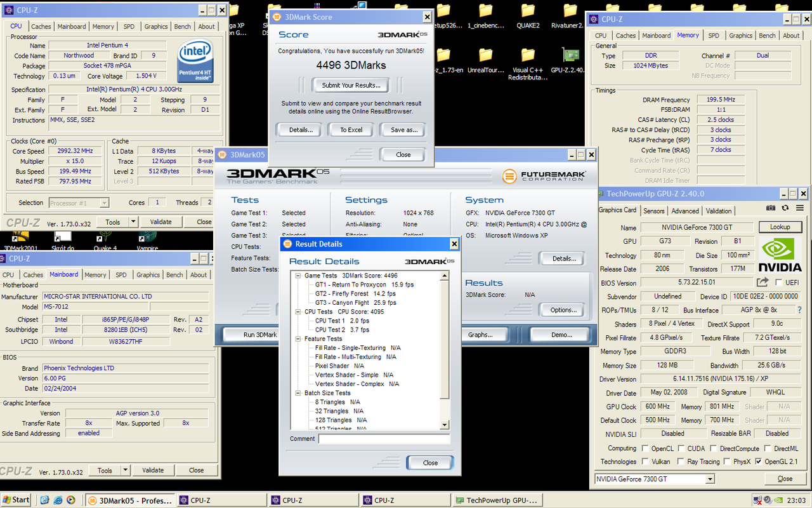Switch to the TechPowerUp GPU-Z taskbar button

click(499, 500)
